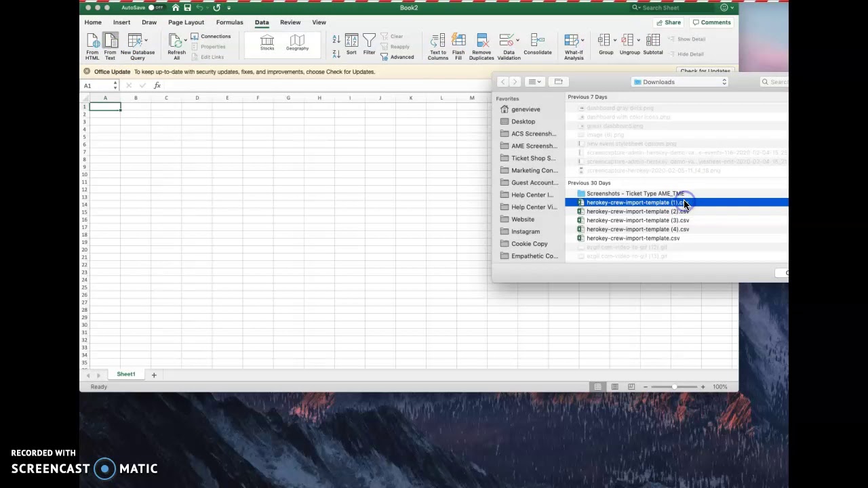Click the Share button

click(668, 22)
